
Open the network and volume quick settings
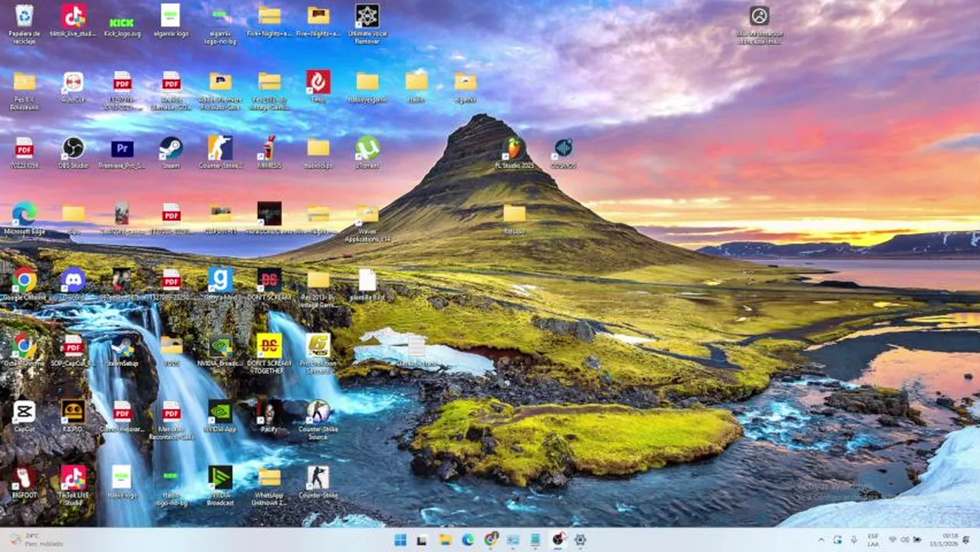905,540
